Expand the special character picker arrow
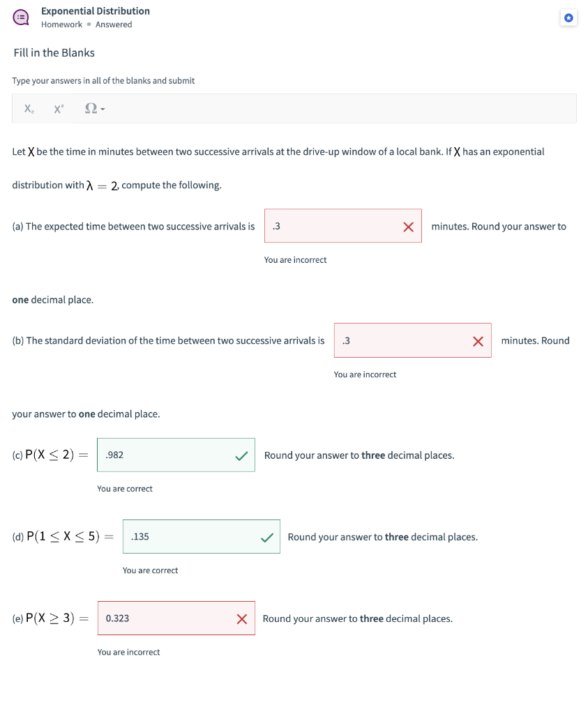 pyautogui.click(x=101, y=108)
